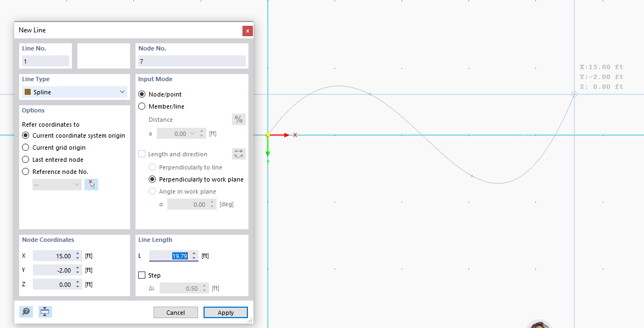The image size is (644, 328).
Task: Choose Current grid origin option
Action: 25,148
